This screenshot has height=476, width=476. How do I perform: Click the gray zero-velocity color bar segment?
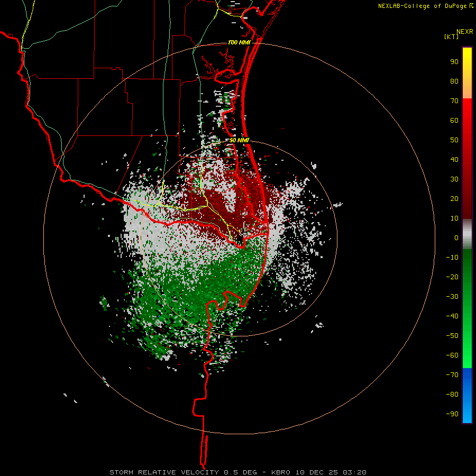tap(467, 234)
